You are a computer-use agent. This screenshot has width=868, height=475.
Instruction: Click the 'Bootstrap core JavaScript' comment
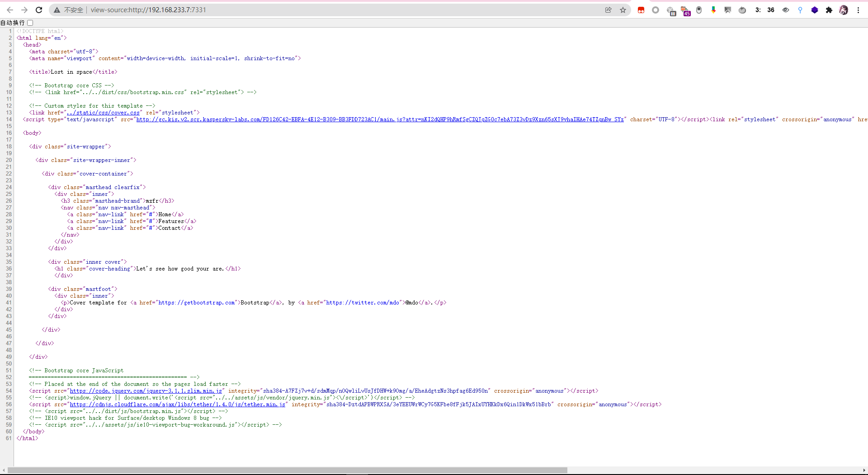(x=76, y=370)
